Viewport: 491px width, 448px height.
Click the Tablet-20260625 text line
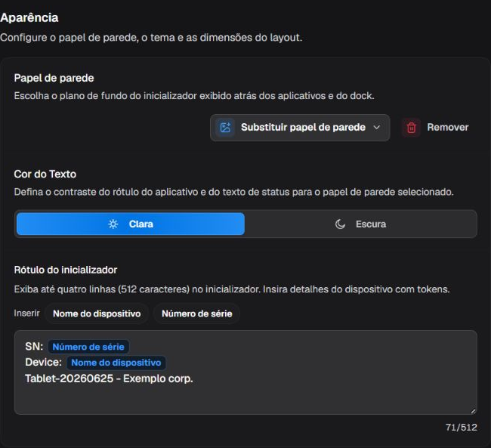tap(109, 378)
